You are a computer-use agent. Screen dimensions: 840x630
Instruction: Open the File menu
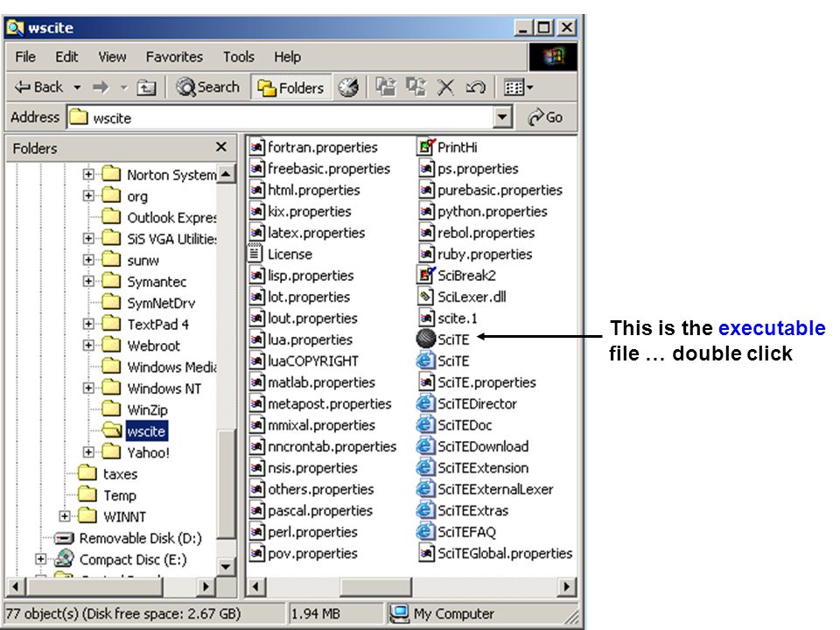(x=25, y=56)
